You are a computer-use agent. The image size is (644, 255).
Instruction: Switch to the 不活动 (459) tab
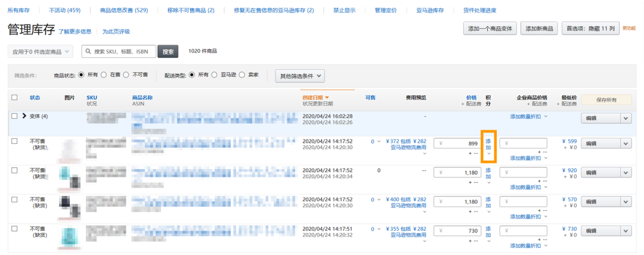(x=64, y=11)
